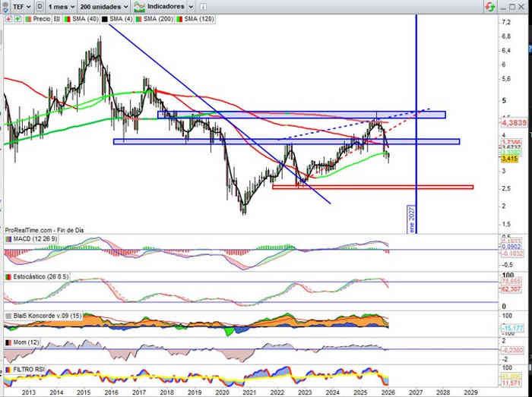Click the Precio legend label

pyautogui.click(x=41, y=17)
